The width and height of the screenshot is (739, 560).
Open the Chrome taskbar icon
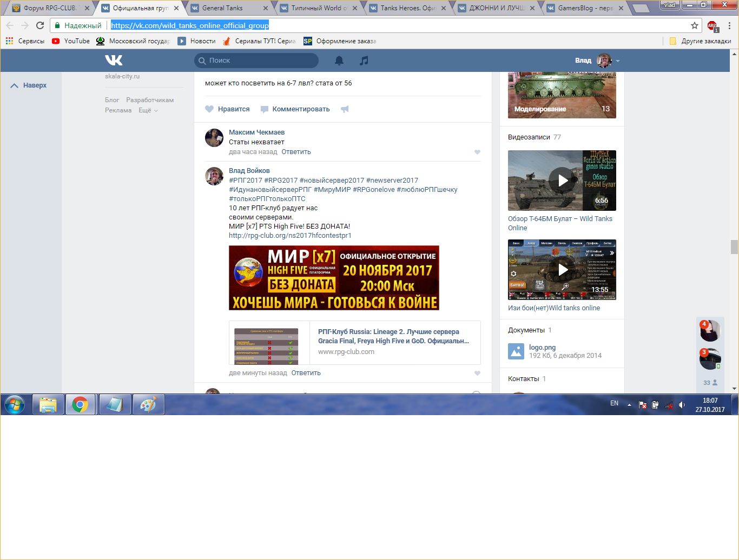[81, 404]
